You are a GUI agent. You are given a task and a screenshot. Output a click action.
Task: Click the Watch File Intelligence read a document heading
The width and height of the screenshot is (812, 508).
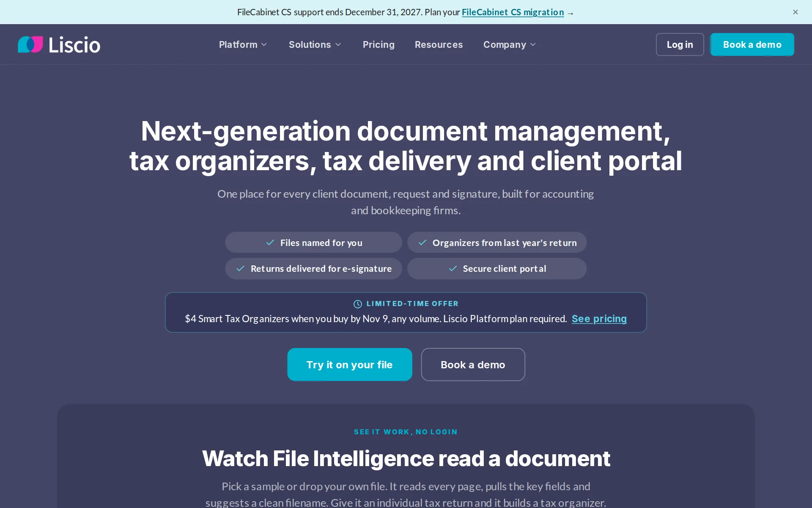point(406,458)
